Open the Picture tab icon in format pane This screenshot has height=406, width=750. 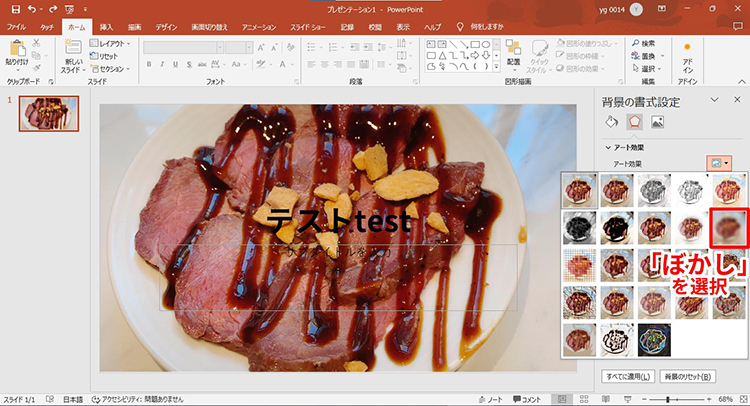pyautogui.click(x=657, y=122)
